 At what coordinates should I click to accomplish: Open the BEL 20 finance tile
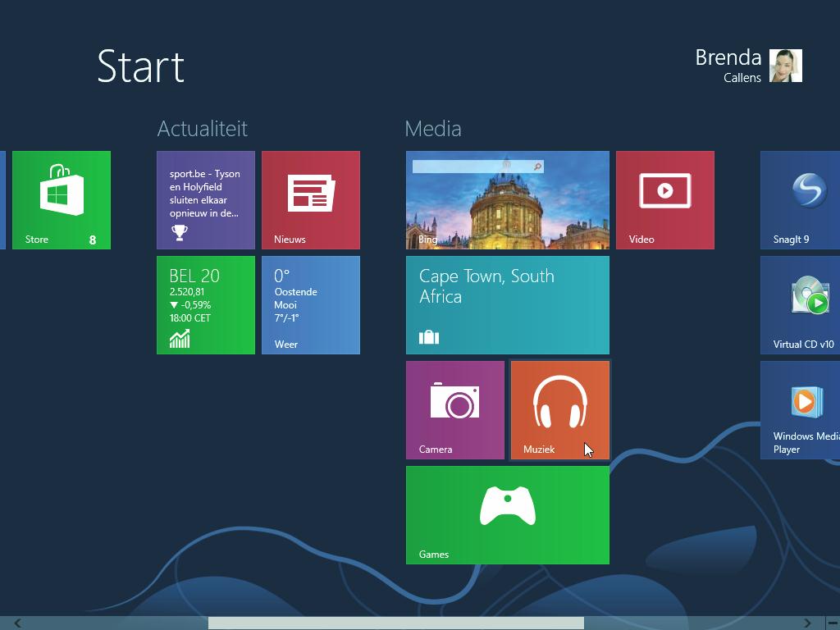point(206,305)
